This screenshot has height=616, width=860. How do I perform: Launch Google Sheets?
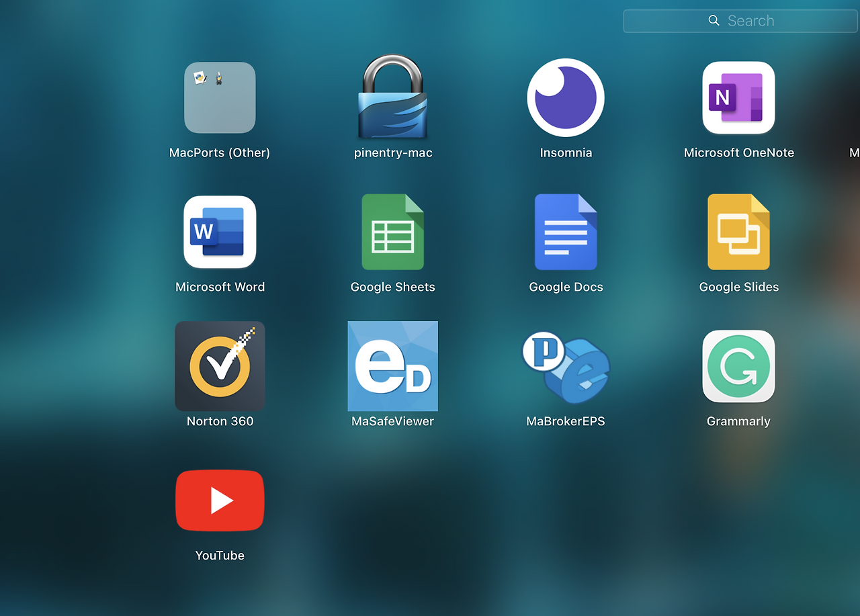(393, 232)
